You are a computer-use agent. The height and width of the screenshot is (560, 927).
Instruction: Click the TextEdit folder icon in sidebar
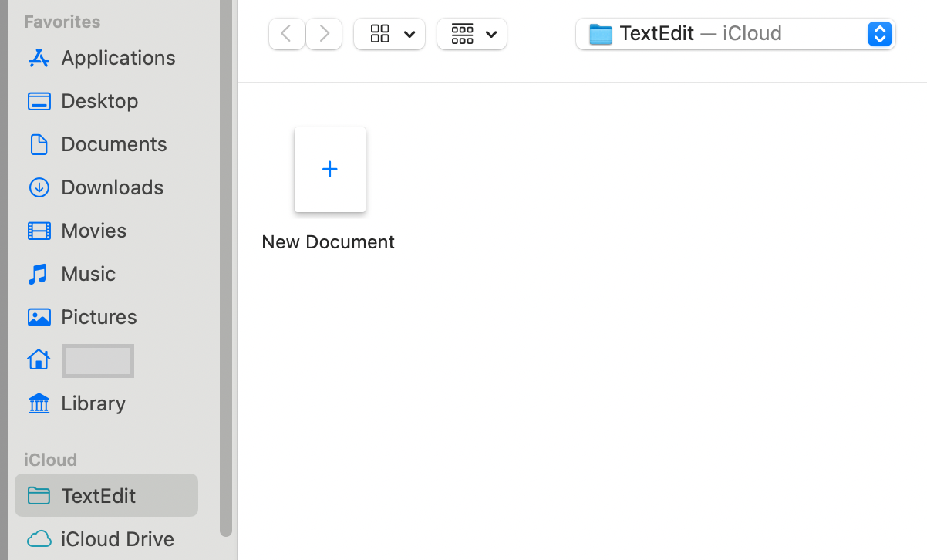point(39,495)
